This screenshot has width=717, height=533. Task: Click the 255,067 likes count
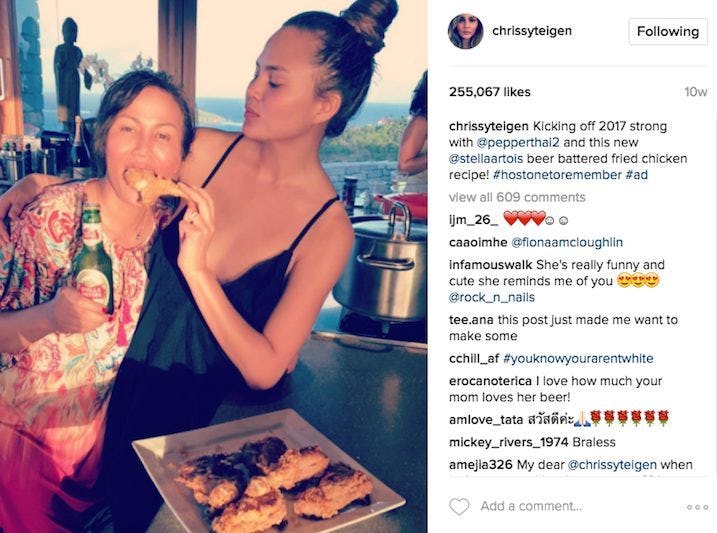490,92
